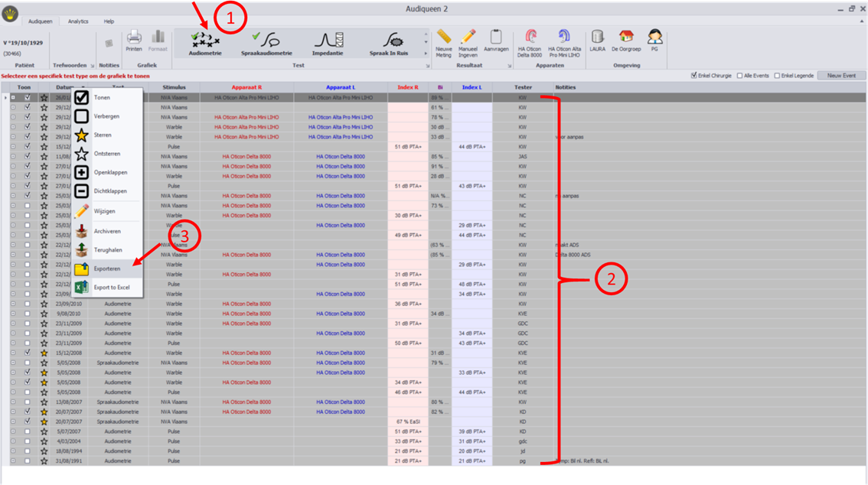The image size is (868, 485).
Task: Click the star in the 15/12/2008 row
Action: click(44, 353)
